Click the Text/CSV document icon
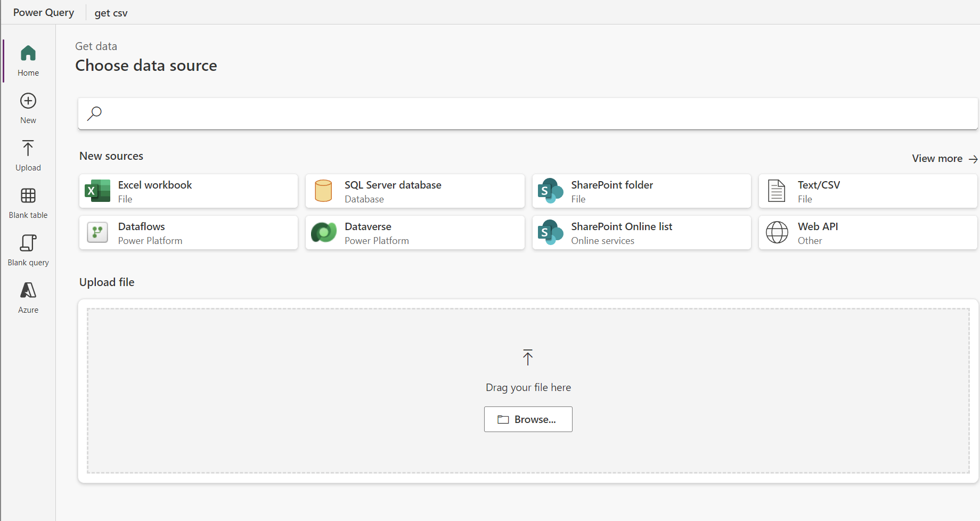Screen dimensions: 980x521 click(777, 191)
